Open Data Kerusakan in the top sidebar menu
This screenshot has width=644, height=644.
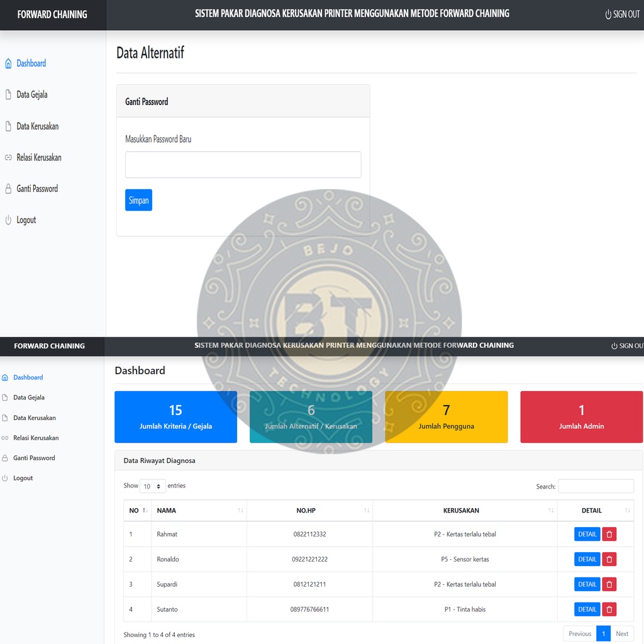[37, 126]
